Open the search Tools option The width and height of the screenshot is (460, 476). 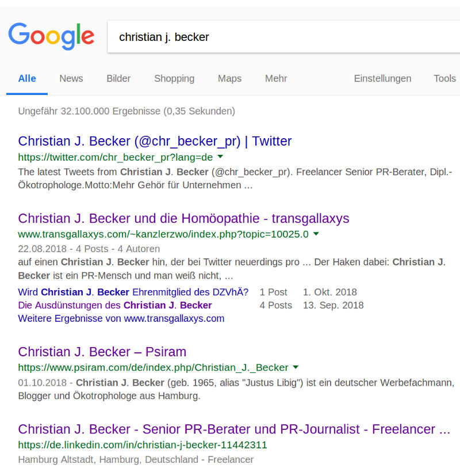444,78
